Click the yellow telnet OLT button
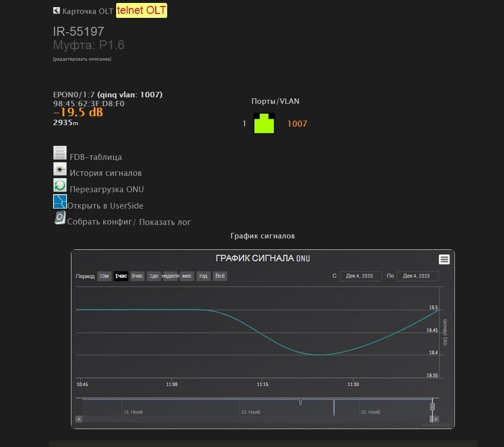Screen dimensions: 504x447 [x=141, y=10]
